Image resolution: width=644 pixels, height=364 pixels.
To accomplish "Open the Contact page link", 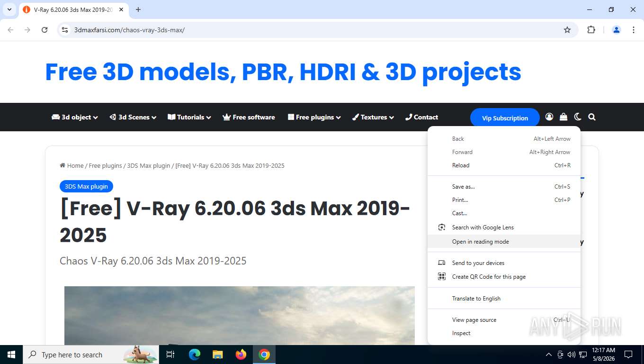I will (421, 117).
